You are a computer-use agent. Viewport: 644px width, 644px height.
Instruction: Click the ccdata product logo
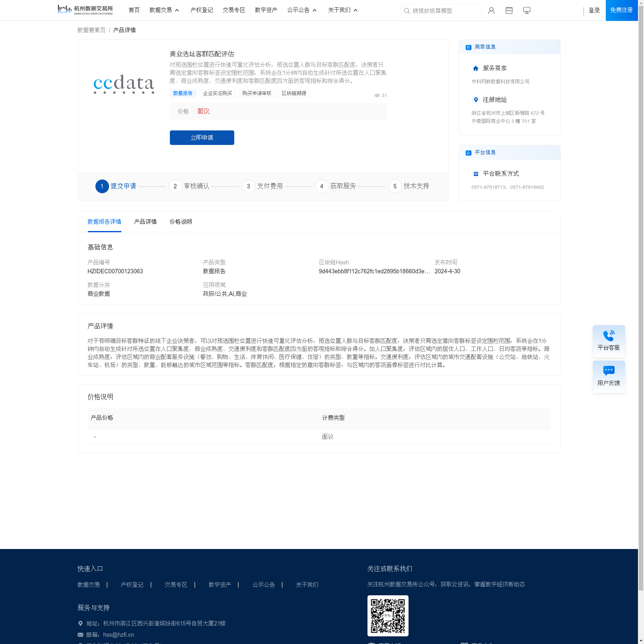124,84
